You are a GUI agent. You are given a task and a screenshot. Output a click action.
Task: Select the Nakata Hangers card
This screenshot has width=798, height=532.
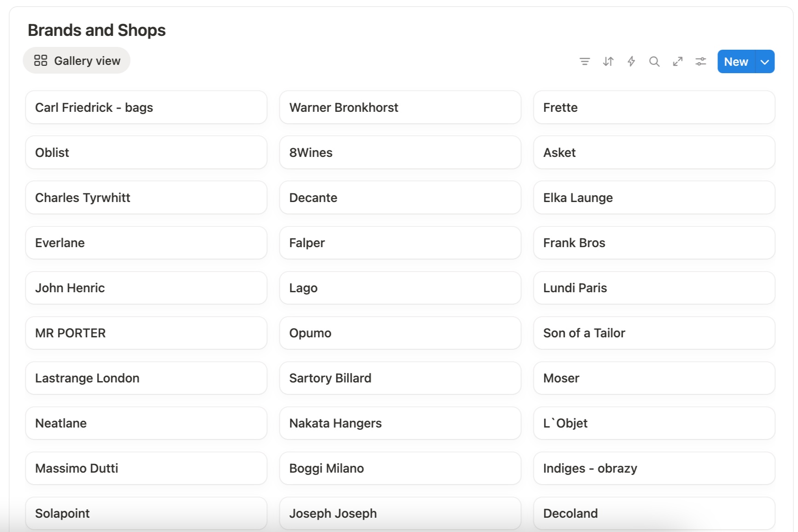coord(400,423)
